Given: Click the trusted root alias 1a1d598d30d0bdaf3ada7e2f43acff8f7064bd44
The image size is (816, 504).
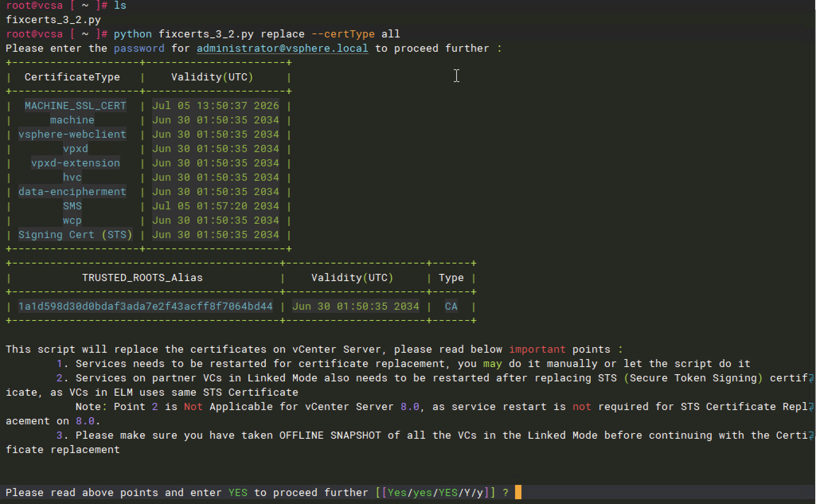Looking at the screenshot, I should click(145, 307).
